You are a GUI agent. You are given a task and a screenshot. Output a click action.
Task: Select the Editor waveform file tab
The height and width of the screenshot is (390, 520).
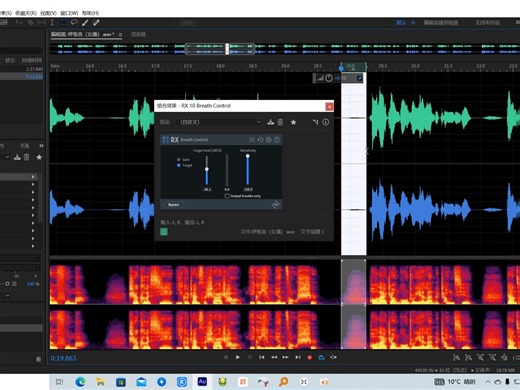(x=83, y=34)
